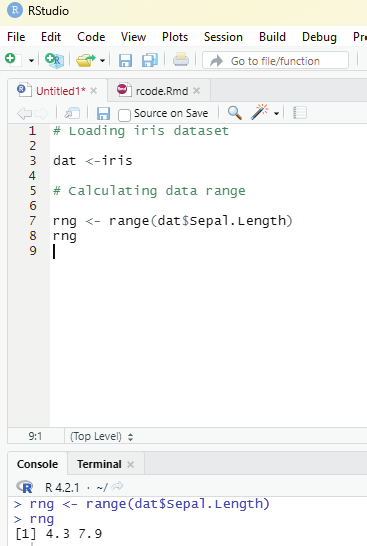Viewport: 367px width, 546px height.
Task: Click the R logo in console header
Action: coord(25,487)
